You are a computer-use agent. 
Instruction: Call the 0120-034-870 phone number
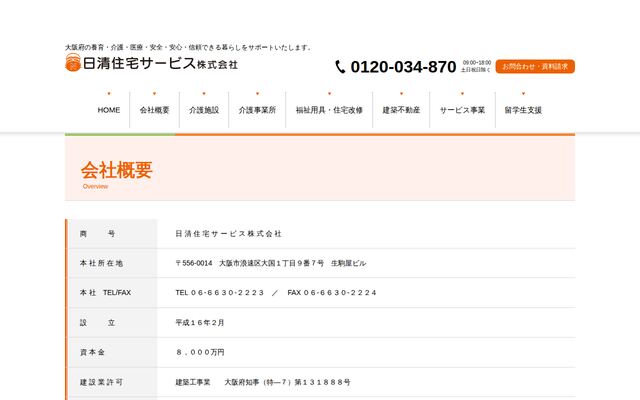[x=403, y=67]
